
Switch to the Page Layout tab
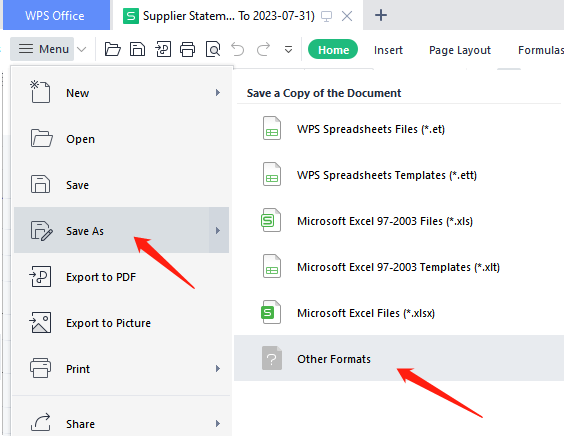point(460,50)
